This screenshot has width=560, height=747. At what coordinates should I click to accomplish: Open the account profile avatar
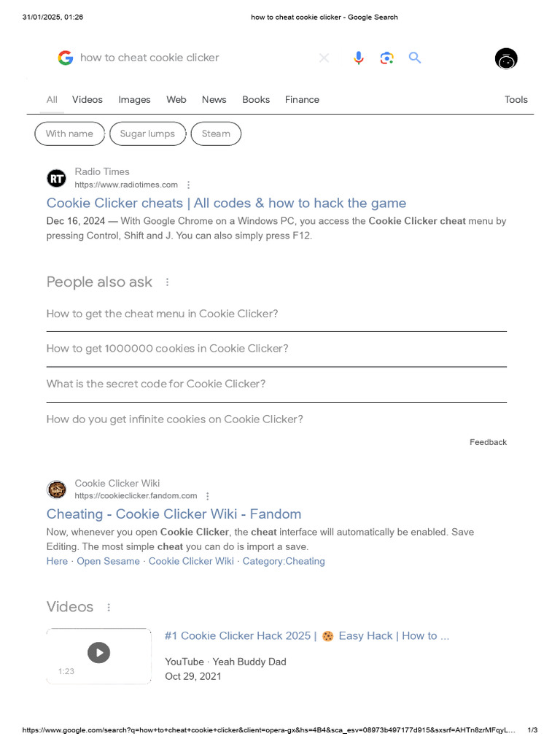(505, 59)
